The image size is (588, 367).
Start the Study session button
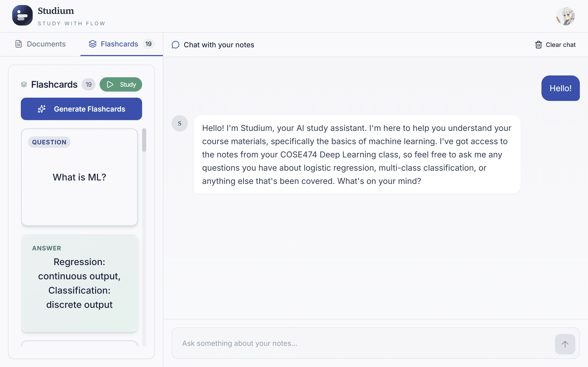(x=121, y=84)
